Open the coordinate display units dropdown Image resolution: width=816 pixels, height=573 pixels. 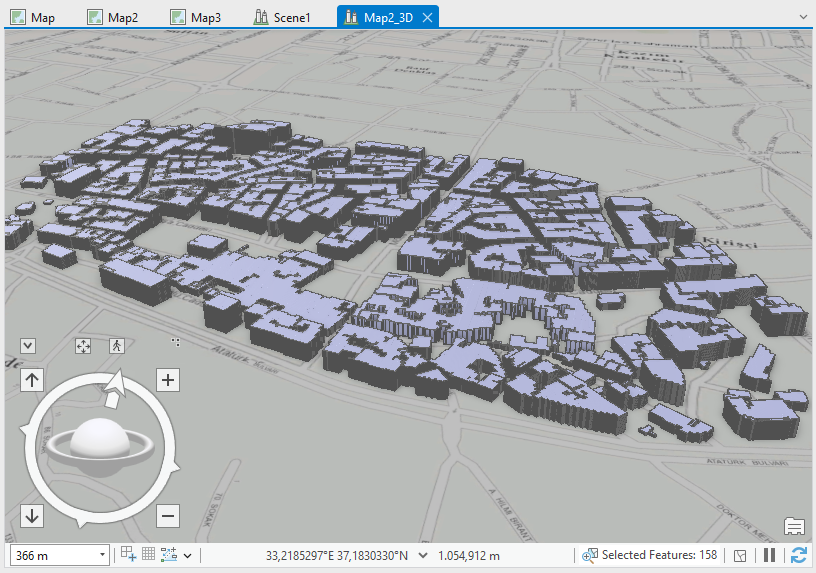click(x=423, y=555)
